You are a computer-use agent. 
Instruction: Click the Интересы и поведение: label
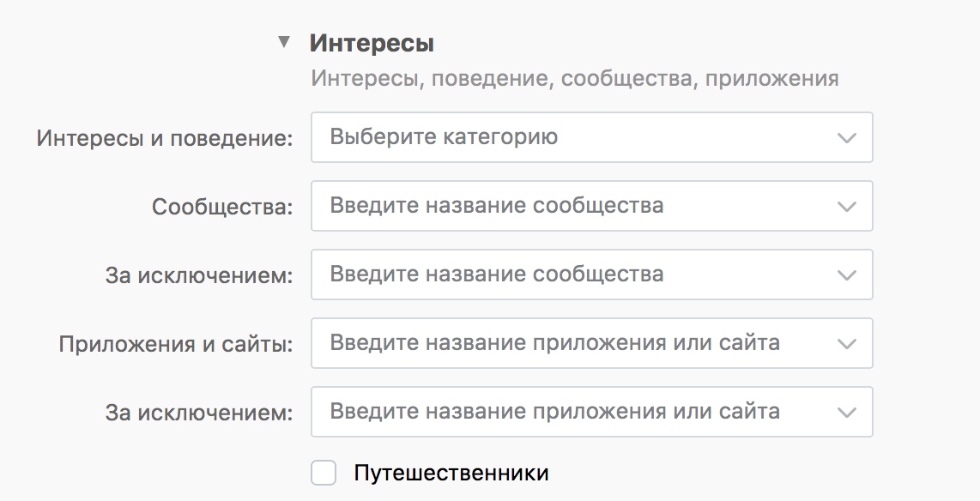coord(165,138)
